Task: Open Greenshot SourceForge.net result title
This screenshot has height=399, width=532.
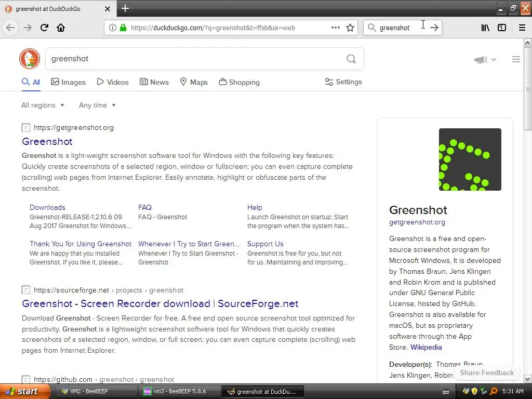Action: coord(160,303)
